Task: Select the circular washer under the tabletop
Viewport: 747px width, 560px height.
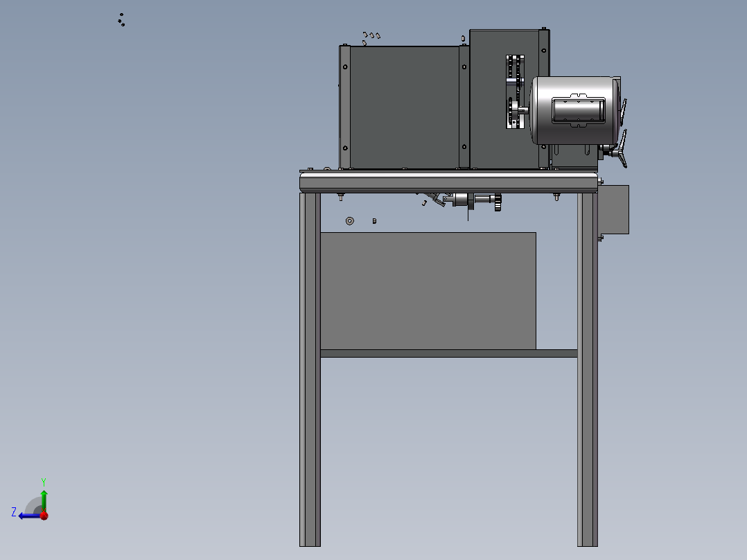Action: point(350,221)
